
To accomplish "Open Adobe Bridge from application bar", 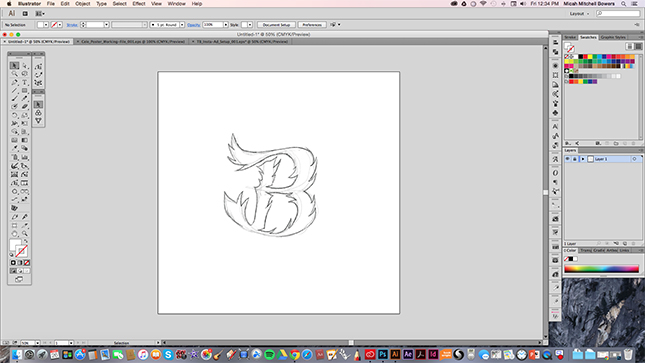I will 25,14.
